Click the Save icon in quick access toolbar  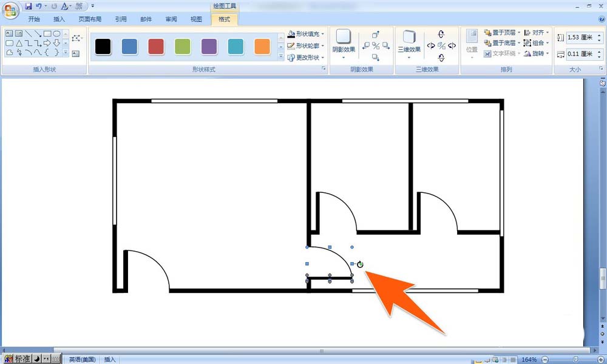click(29, 6)
